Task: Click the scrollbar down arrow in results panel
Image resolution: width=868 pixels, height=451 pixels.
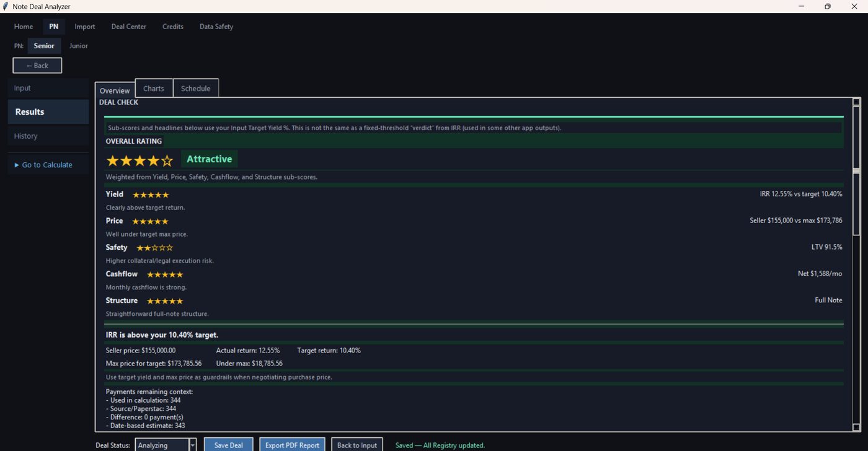Action: click(856, 427)
